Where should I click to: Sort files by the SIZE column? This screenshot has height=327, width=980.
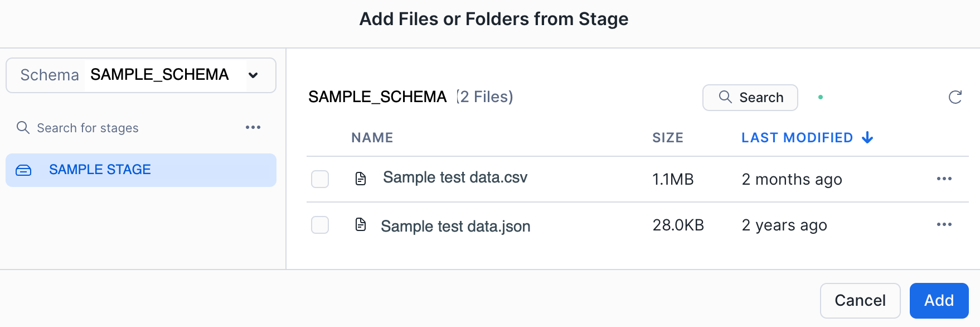[667, 138]
